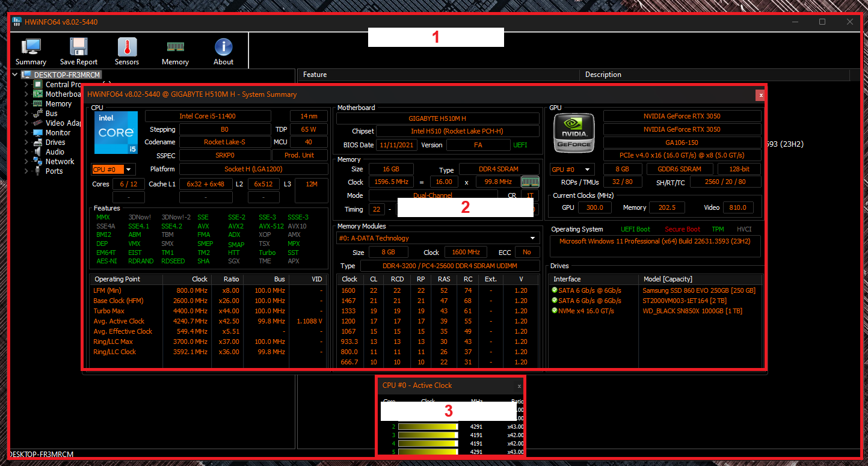Click the NVIDIA GeForce logo
This screenshot has height=466, width=868.
(574, 132)
